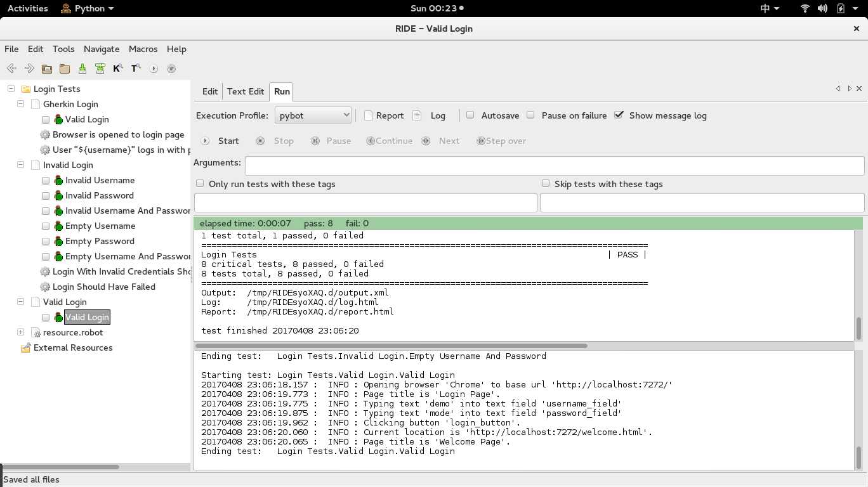
Task: Check the Invalid Password test checkbox
Action: [46, 195]
